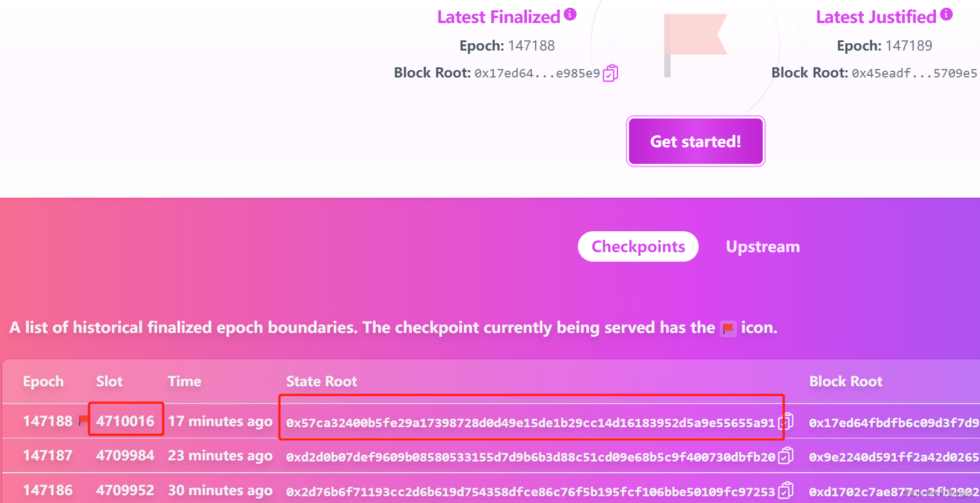This screenshot has height=503, width=980.
Task: Select slot number 4710016
Action: [125, 421]
